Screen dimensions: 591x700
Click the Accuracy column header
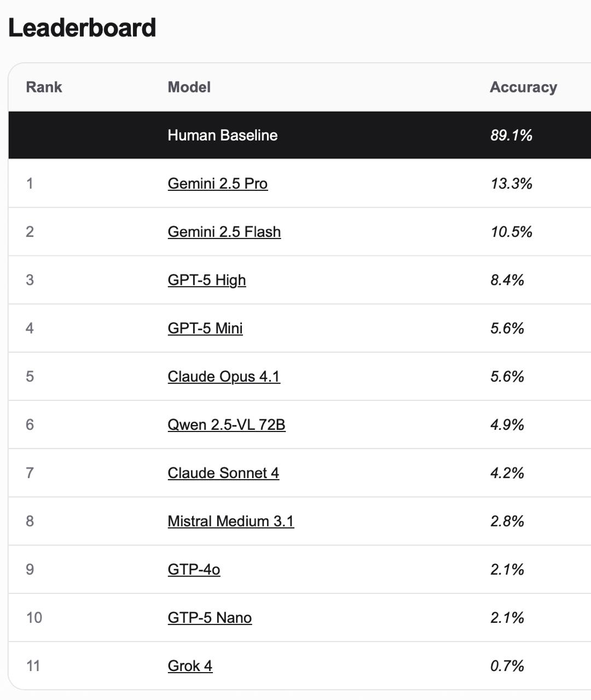pos(523,87)
